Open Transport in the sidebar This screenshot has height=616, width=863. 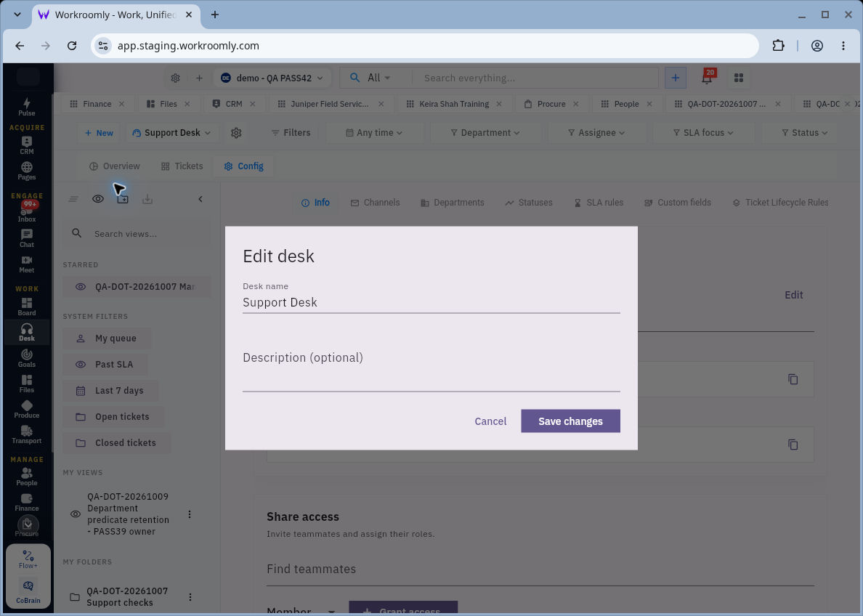pyautogui.click(x=26, y=435)
